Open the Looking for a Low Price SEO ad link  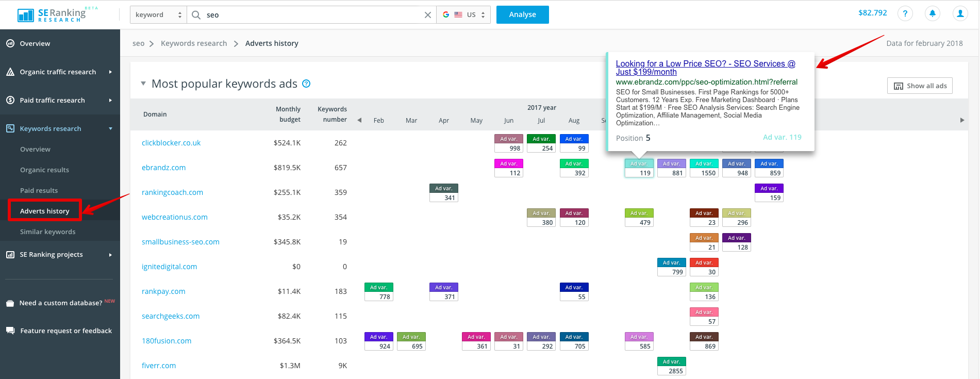click(x=705, y=68)
